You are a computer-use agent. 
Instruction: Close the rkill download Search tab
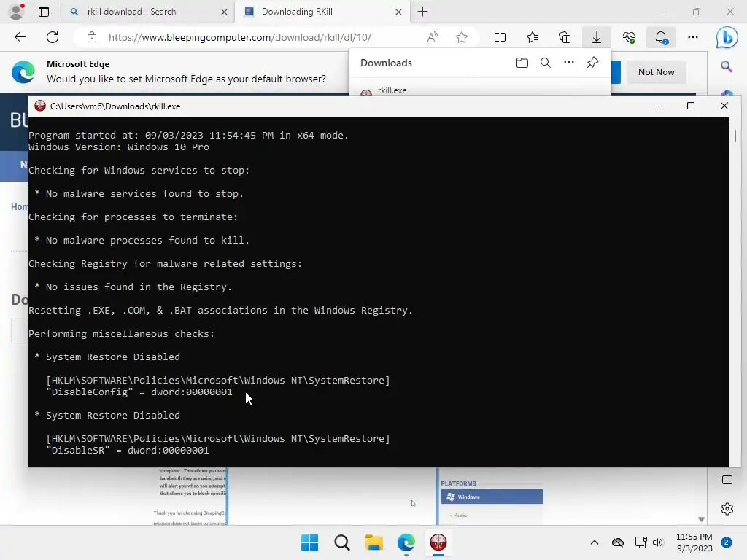coord(225,12)
